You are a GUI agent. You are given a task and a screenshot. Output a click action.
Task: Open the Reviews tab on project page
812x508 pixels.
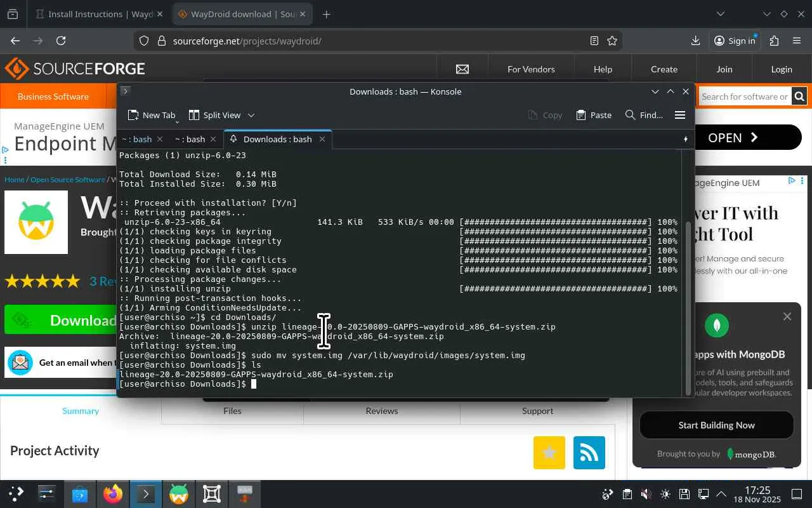click(x=382, y=411)
